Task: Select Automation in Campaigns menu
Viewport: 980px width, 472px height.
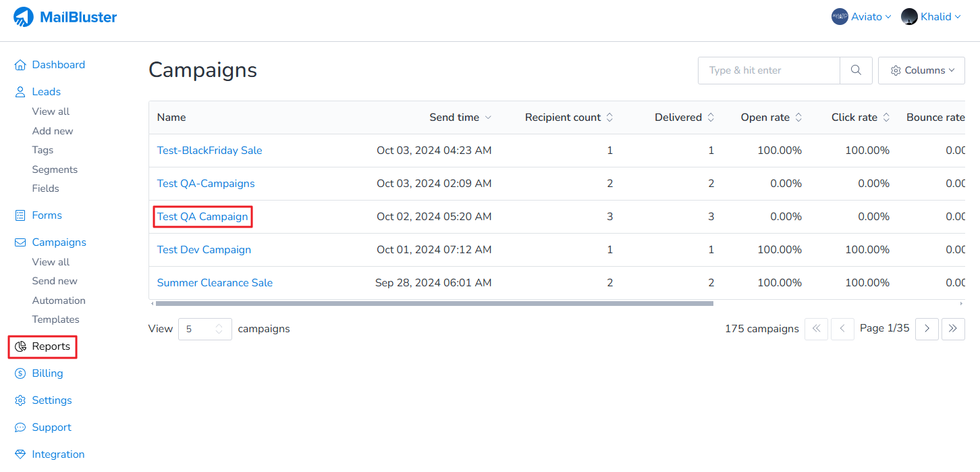Action: (59, 300)
